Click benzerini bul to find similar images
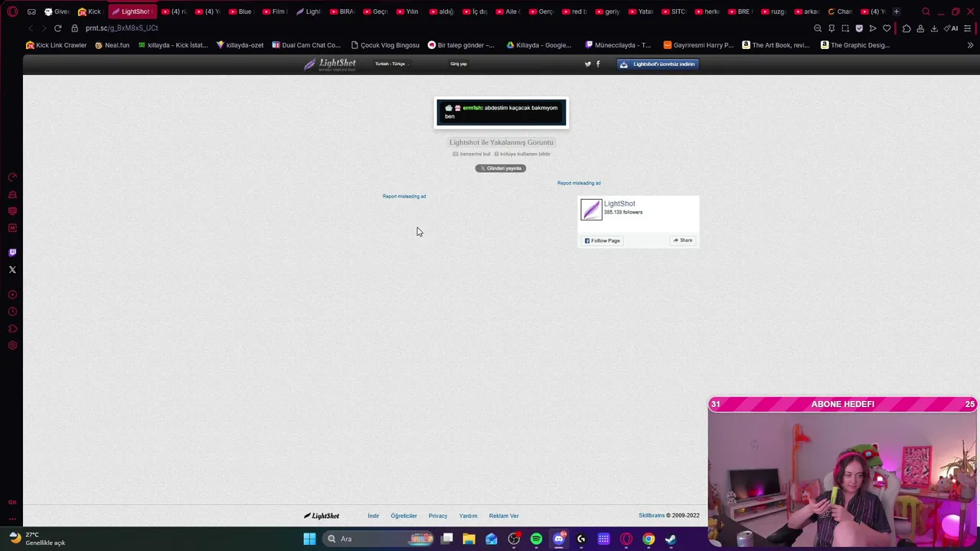This screenshot has height=551, width=980. [472, 154]
